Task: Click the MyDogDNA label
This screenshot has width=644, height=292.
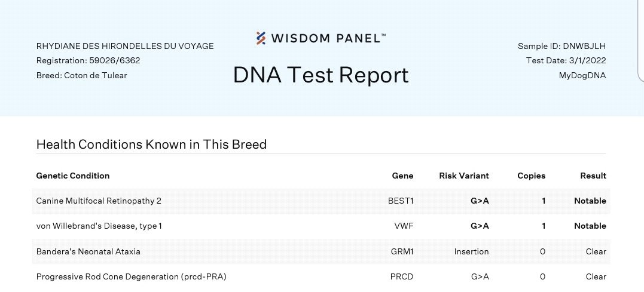Action: [582, 75]
